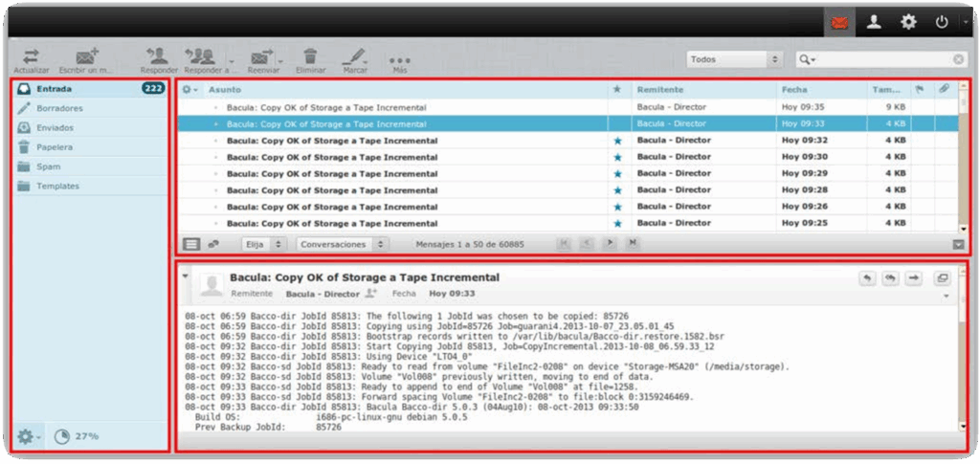The image size is (980, 464).
Task: Open the Contacts (person) icon in top bar
Action: [x=874, y=22]
